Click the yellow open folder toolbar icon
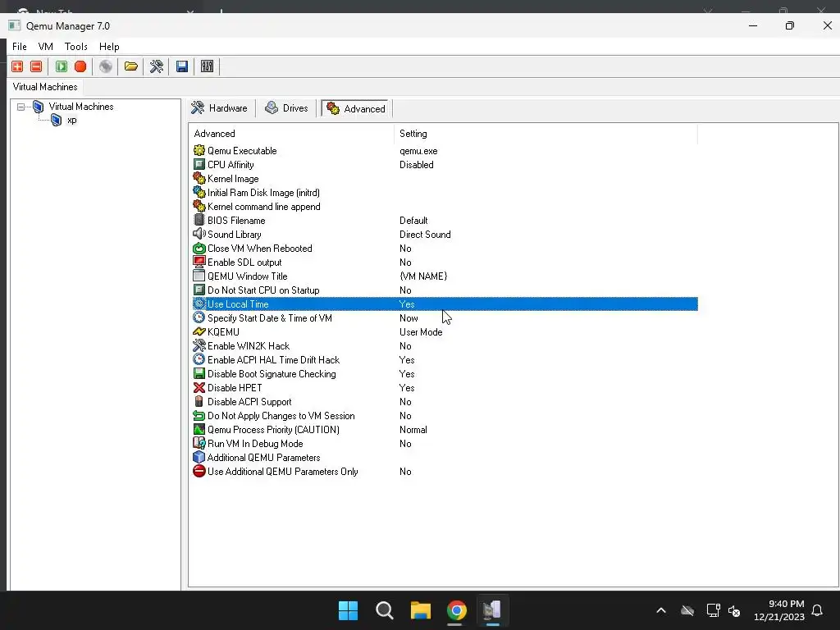840x630 pixels. (x=130, y=66)
